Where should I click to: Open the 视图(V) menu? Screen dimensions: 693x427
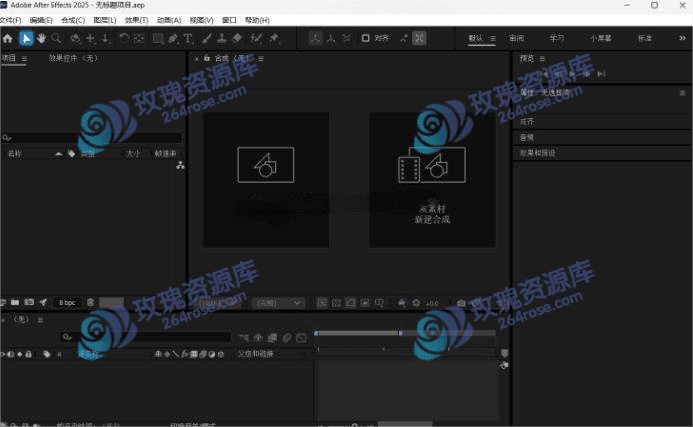point(201,20)
